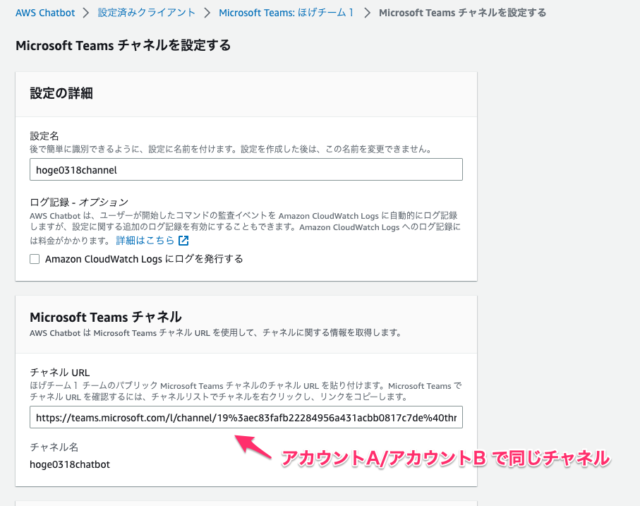Click the チャネル名 label
The image size is (640, 506).
tap(54, 447)
